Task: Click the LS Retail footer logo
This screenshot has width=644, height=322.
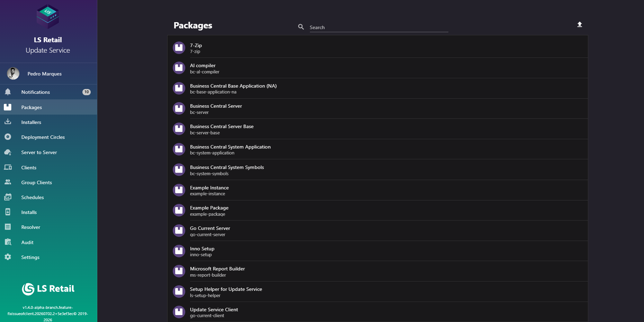Action: pos(48,289)
